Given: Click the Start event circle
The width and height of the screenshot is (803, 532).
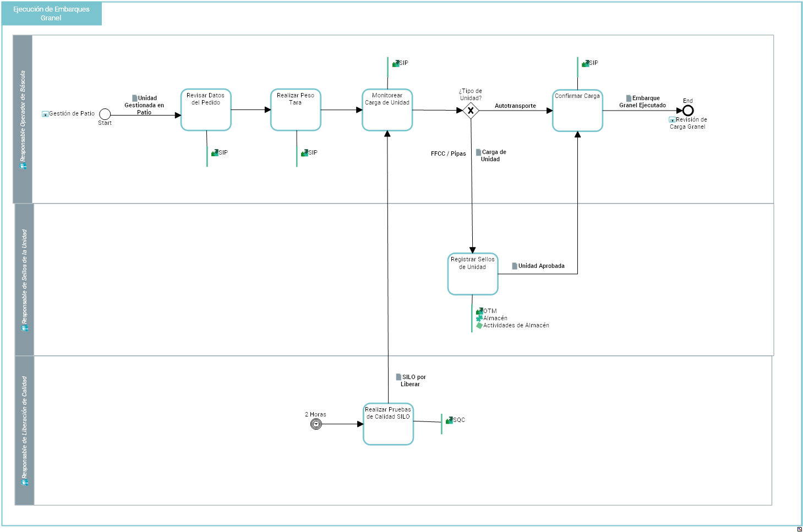Looking at the screenshot, I should click(105, 114).
